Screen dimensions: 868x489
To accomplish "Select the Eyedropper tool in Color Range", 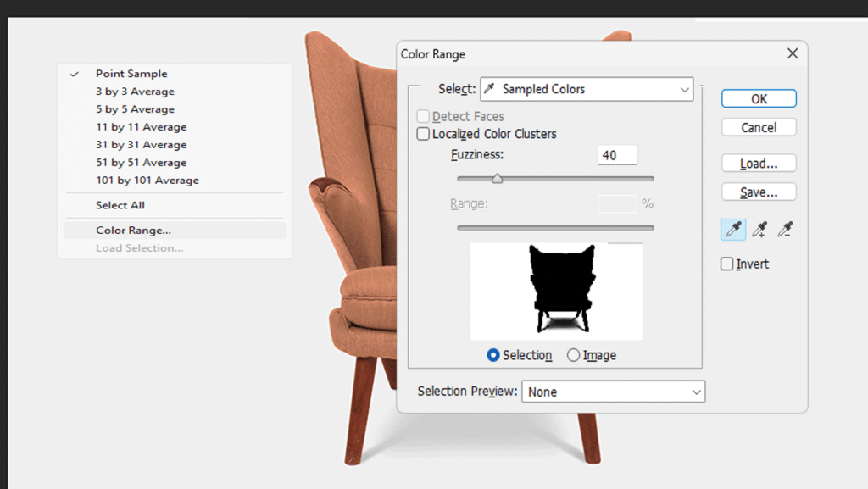I will pyautogui.click(x=733, y=229).
